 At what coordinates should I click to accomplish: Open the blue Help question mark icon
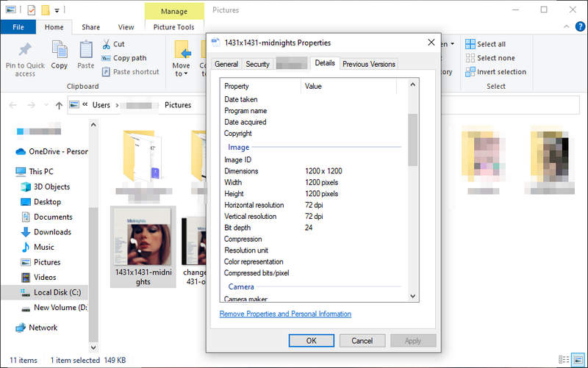click(578, 27)
